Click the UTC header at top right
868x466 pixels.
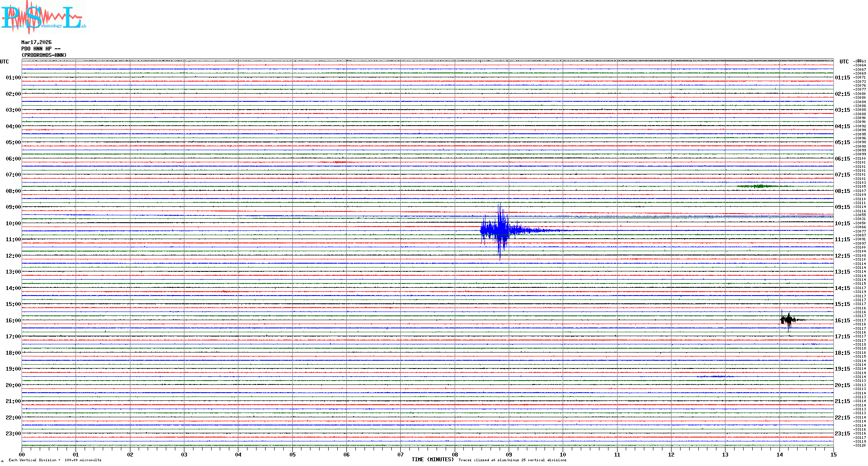coord(844,62)
